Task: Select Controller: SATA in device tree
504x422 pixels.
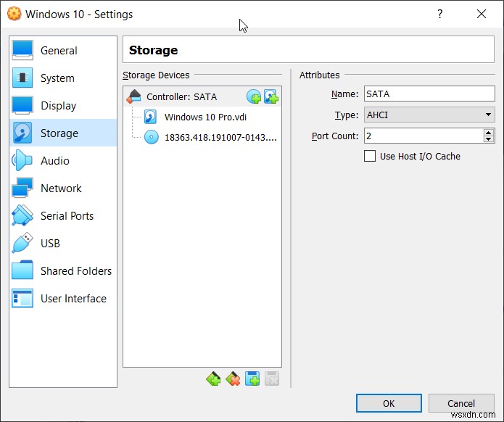Action: click(x=202, y=96)
